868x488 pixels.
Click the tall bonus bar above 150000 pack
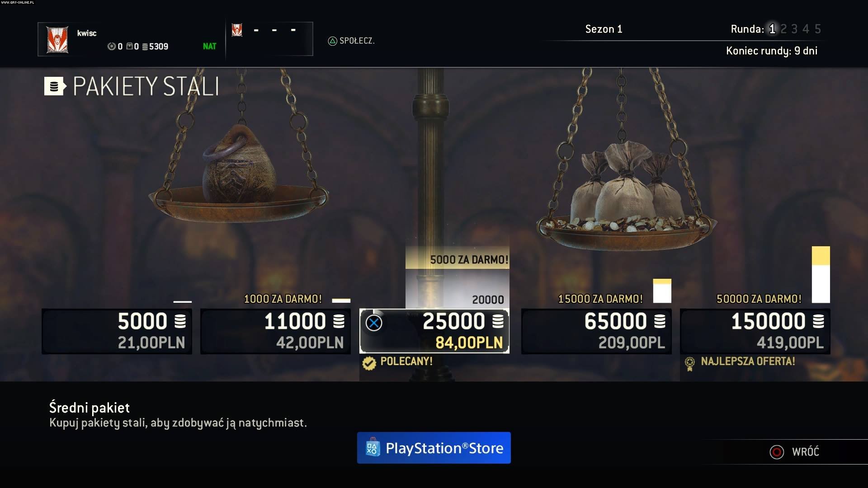pyautogui.click(x=821, y=274)
